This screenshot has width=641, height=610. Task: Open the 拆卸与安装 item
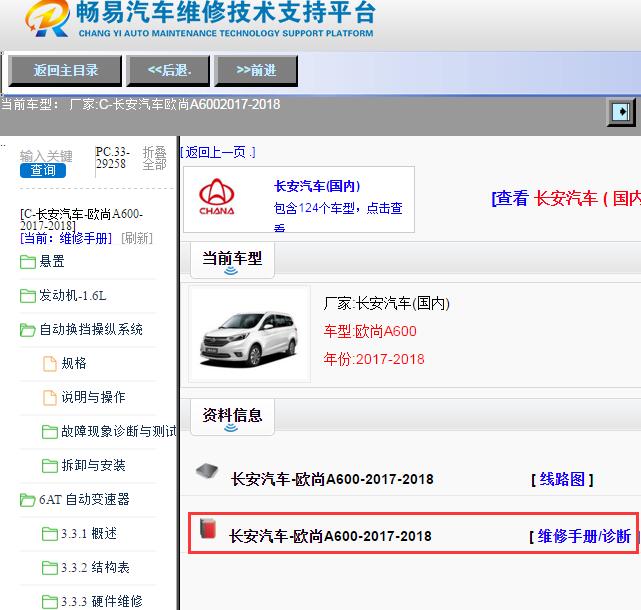(x=93, y=465)
